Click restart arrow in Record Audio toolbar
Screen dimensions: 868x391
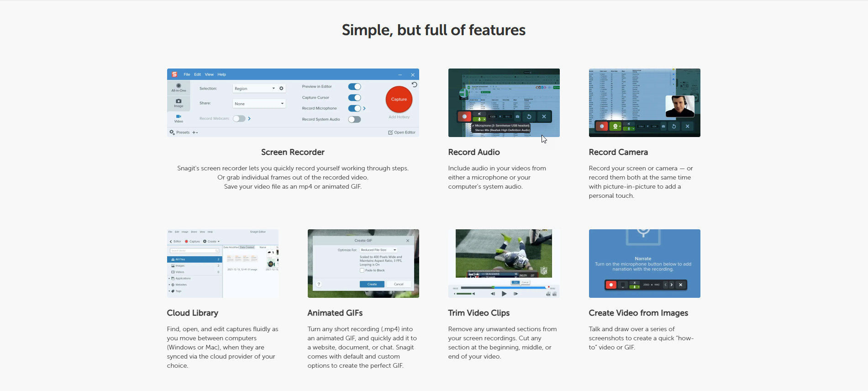529,116
